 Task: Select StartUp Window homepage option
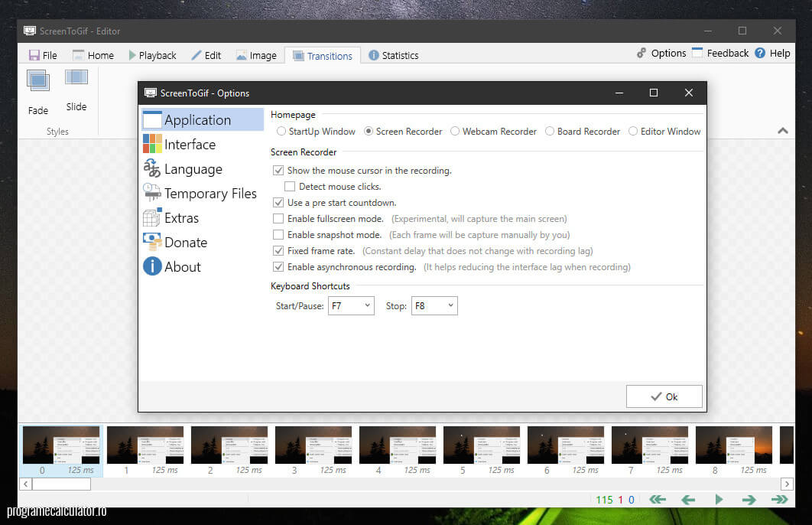click(x=316, y=132)
